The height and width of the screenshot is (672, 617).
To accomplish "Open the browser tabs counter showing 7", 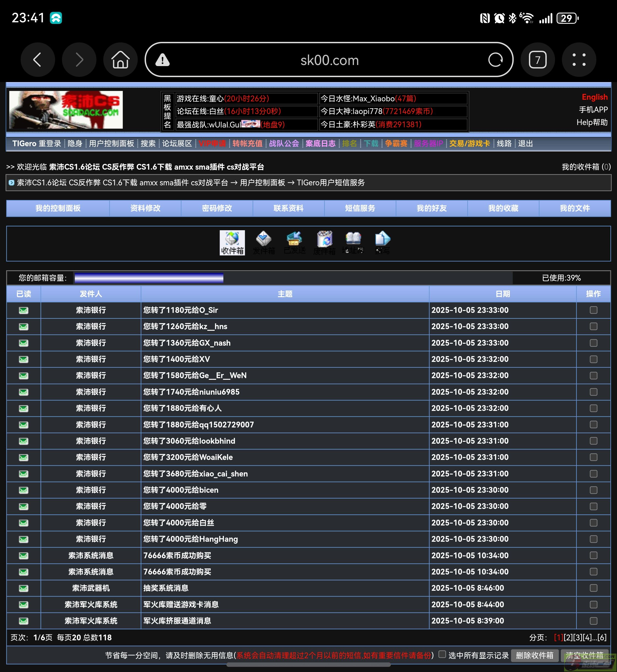I will [538, 60].
